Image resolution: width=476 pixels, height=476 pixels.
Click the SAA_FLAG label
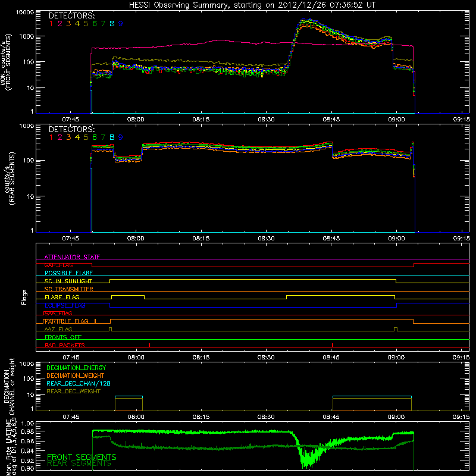(58, 313)
